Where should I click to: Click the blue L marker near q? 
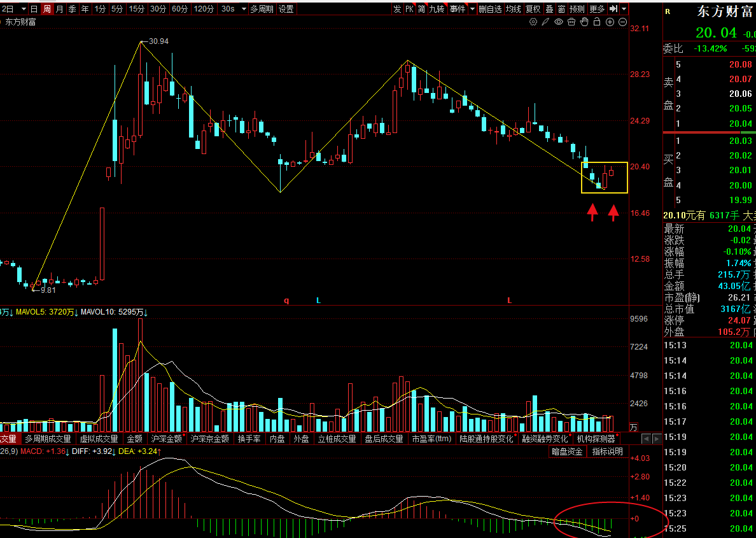318,300
